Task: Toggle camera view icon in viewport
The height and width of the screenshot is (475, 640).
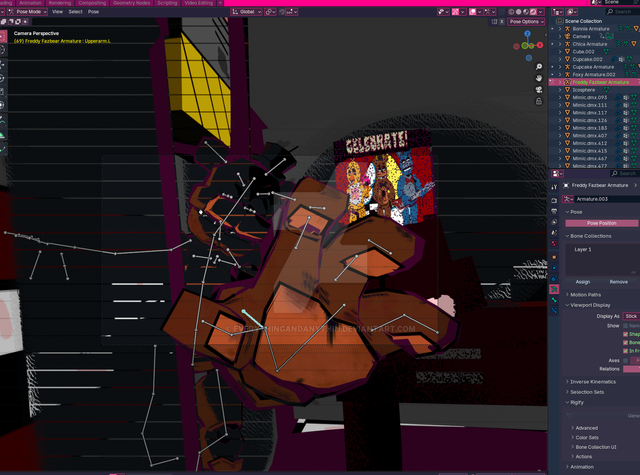Action: point(539,89)
